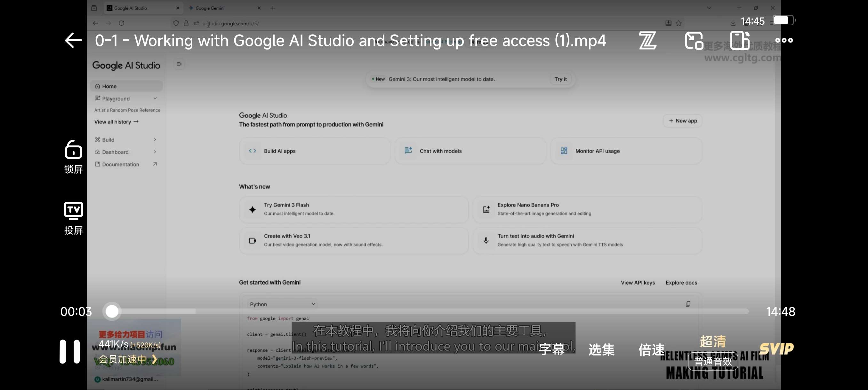This screenshot has width=868, height=390.
Task: Open the Chat with models card
Action: pos(470,151)
